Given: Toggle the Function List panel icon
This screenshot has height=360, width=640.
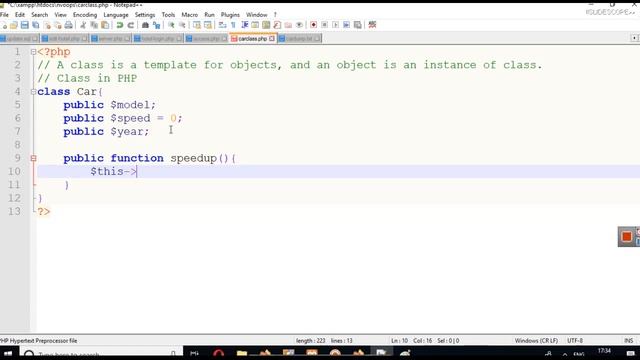Looking at the screenshot, I should 277,25.
